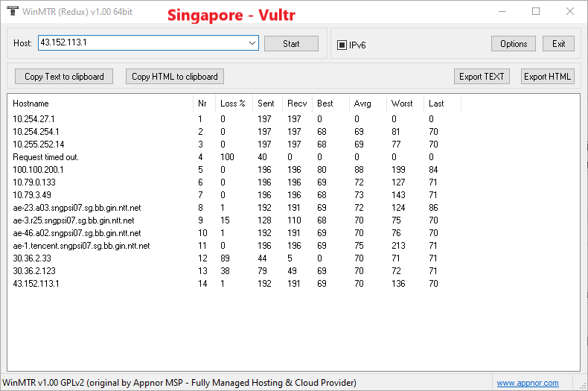Click the WinMTR app icon in title bar
This screenshot has height=391, width=588.
13,11
